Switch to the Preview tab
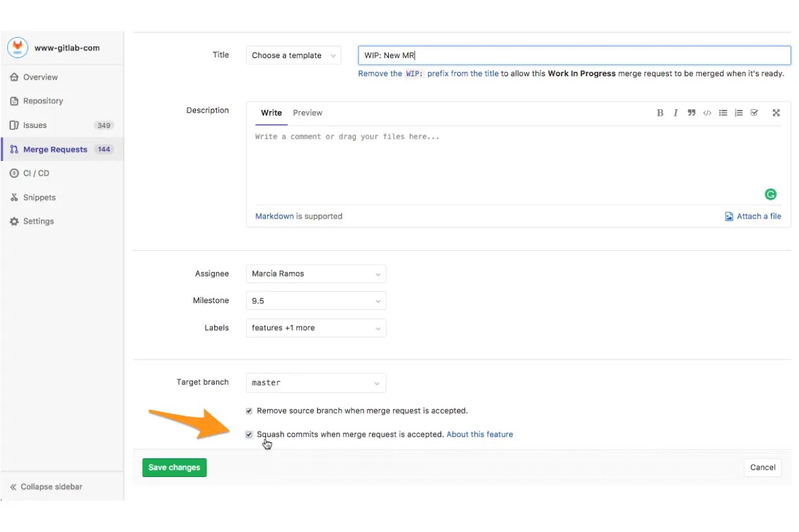Image resolution: width=799 pixels, height=532 pixels. (307, 112)
